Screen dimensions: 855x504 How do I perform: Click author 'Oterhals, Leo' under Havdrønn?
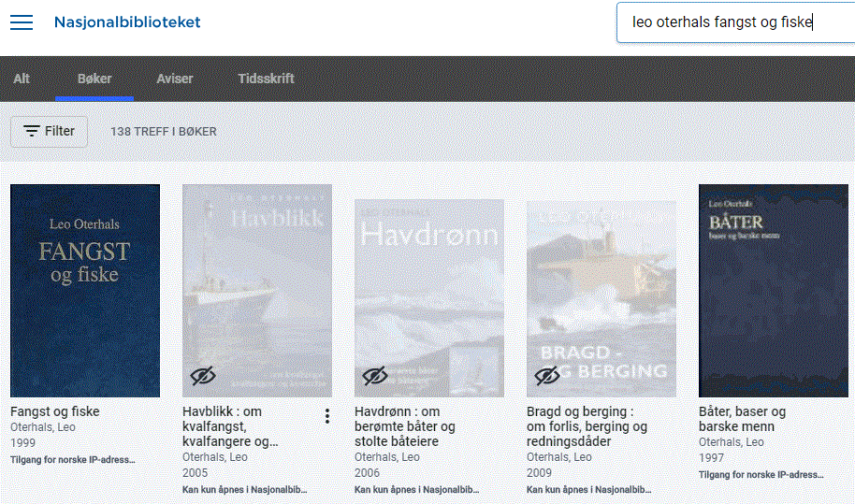coord(387,457)
